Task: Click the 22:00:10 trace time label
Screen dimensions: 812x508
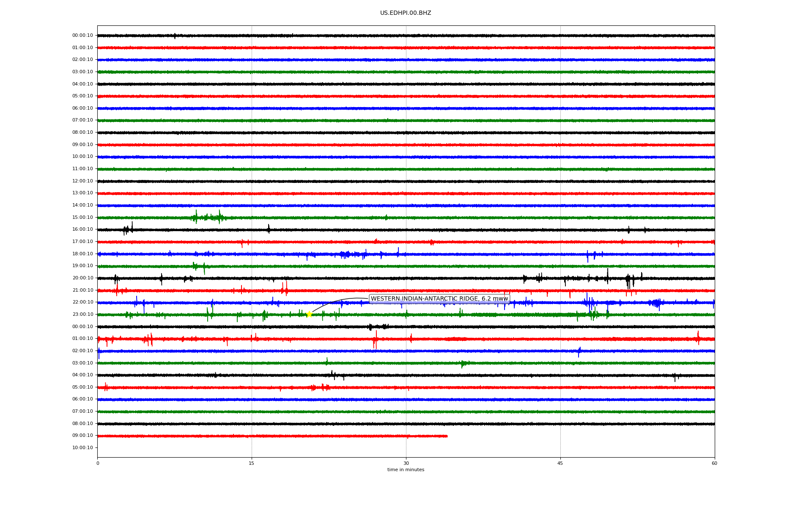Action: pyautogui.click(x=82, y=302)
